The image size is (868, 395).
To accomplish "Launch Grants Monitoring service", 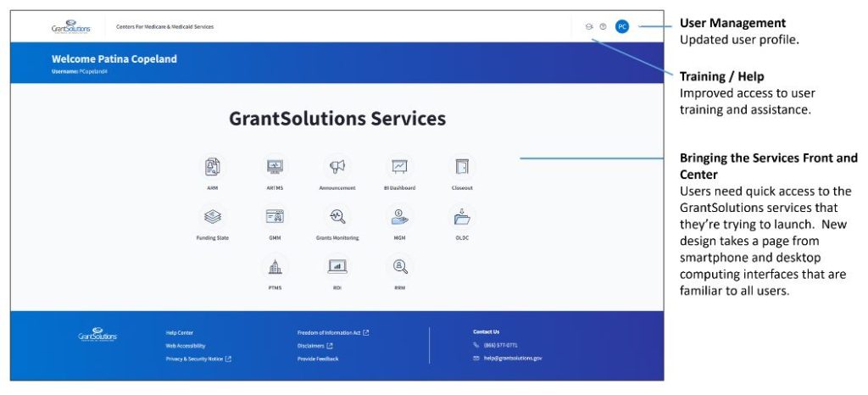I will click(x=337, y=217).
